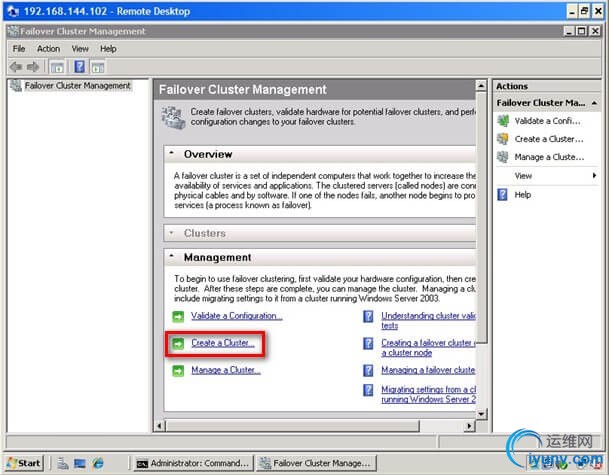Open the Manage a Cluster link

[x=226, y=370]
